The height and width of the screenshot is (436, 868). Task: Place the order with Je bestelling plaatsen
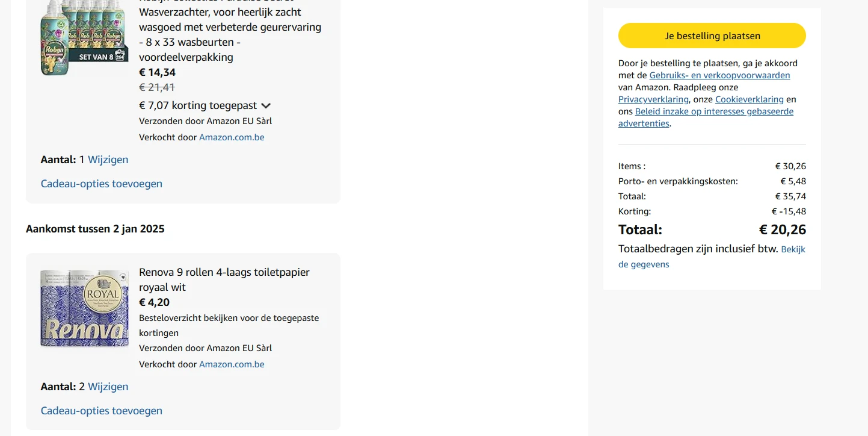click(x=712, y=36)
